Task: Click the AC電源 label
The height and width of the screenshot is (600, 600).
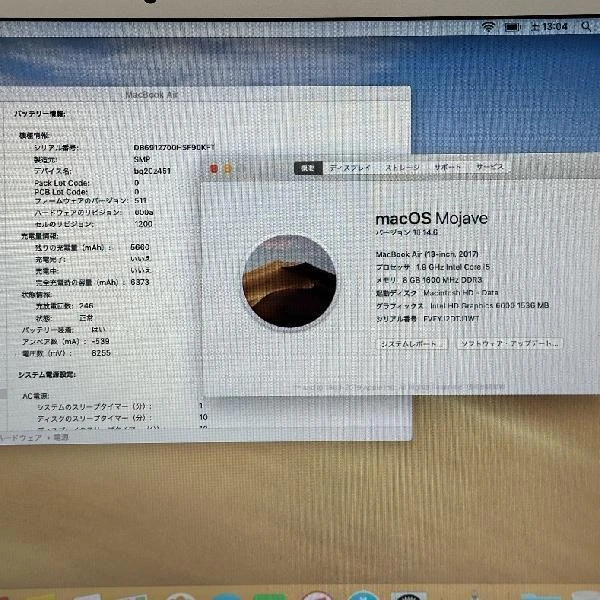Action: coord(36,396)
